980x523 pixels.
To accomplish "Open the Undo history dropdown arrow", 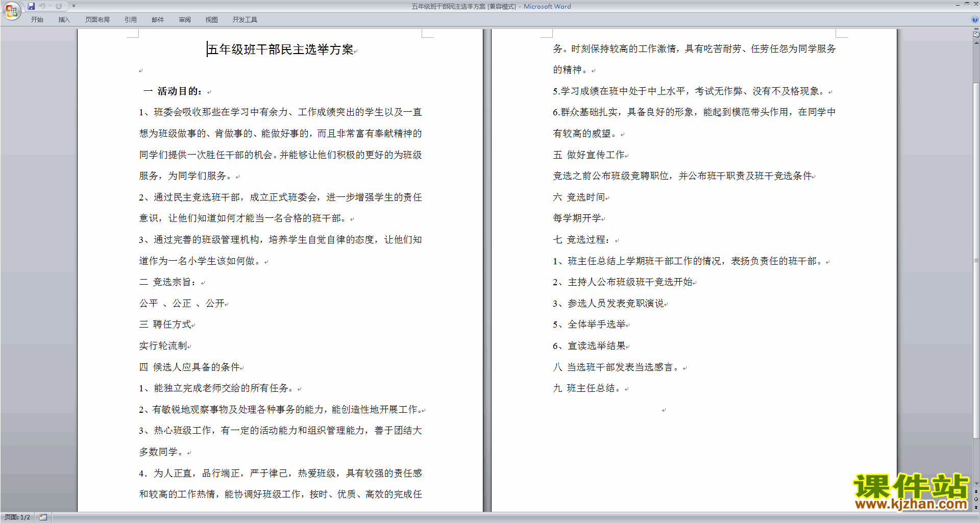I will point(50,6).
